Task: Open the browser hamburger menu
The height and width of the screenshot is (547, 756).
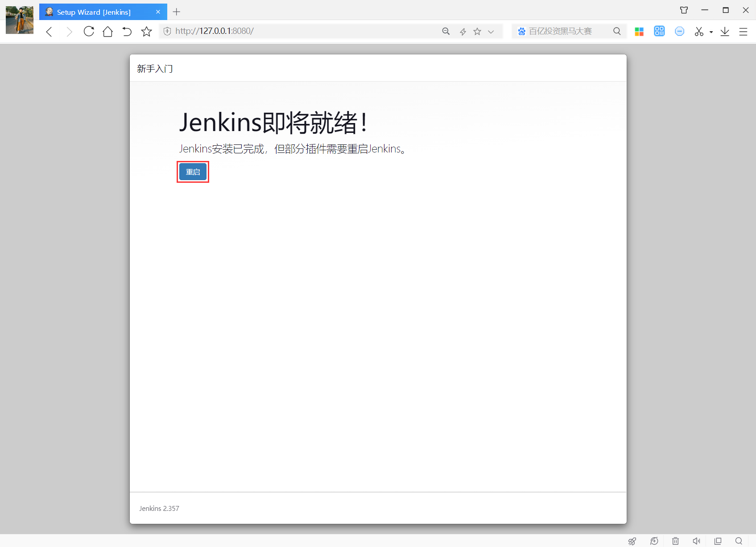Action: coord(743,32)
